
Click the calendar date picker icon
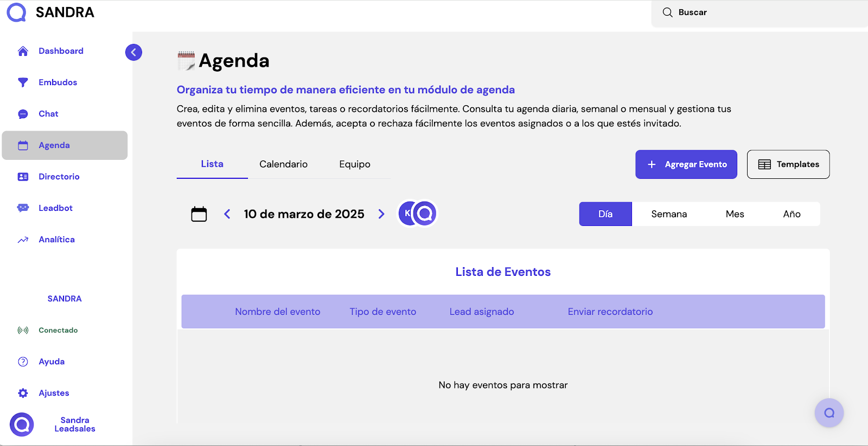click(x=199, y=214)
